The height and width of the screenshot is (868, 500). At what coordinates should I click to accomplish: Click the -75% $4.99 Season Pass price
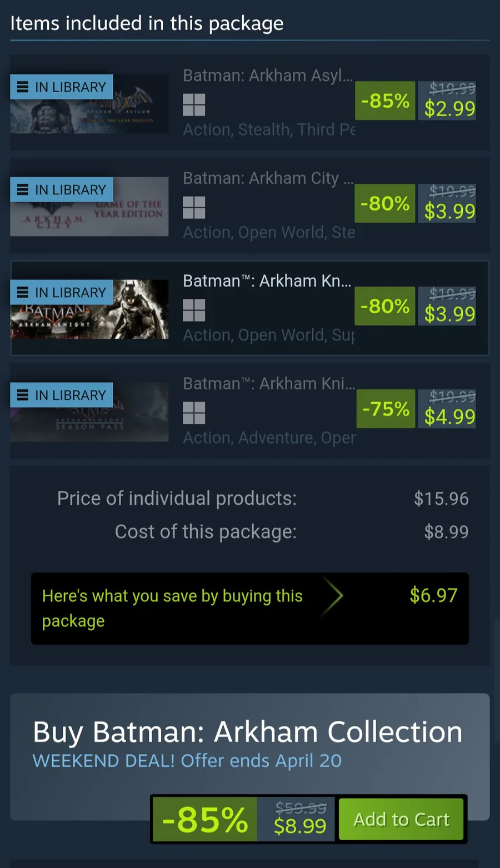416,409
